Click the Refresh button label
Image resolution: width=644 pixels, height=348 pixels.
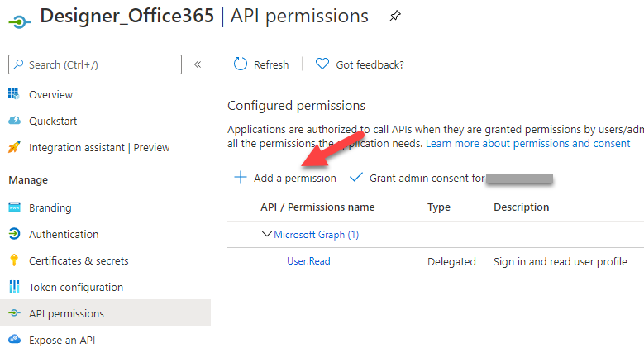[x=271, y=65]
